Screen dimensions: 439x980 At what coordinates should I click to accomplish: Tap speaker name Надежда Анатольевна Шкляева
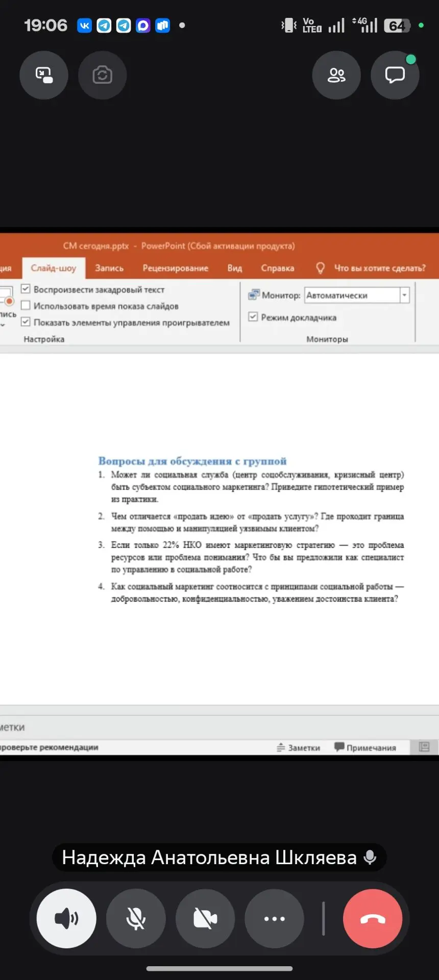click(209, 857)
